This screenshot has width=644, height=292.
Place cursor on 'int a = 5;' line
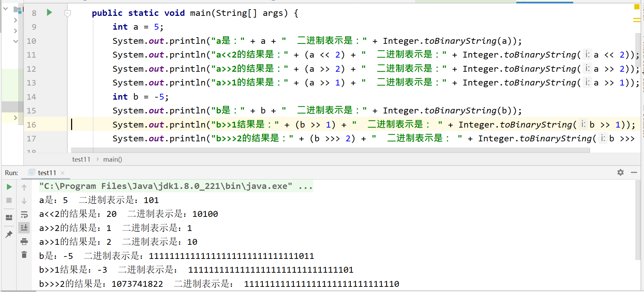tap(138, 27)
